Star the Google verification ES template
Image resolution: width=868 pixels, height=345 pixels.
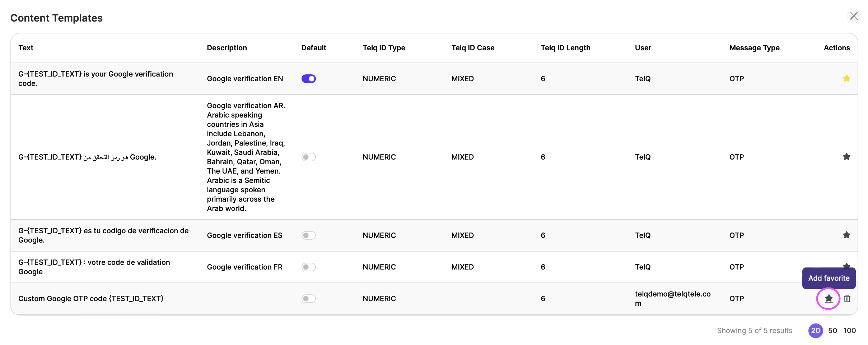(846, 235)
